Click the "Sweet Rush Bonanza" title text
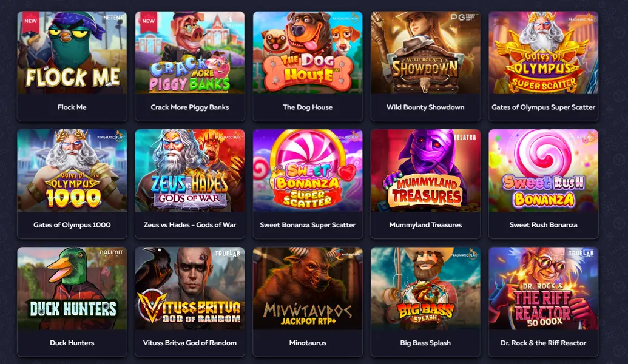Screen dimensions: 628x364 (x=544, y=224)
